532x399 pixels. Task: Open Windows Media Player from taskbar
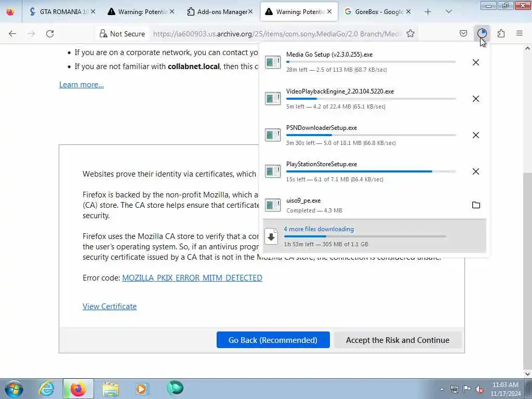click(142, 389)
